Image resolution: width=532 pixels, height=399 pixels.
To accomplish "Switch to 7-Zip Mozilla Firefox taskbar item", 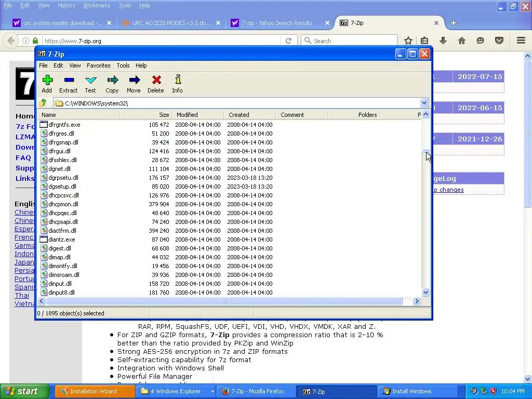I will point(256,391).
